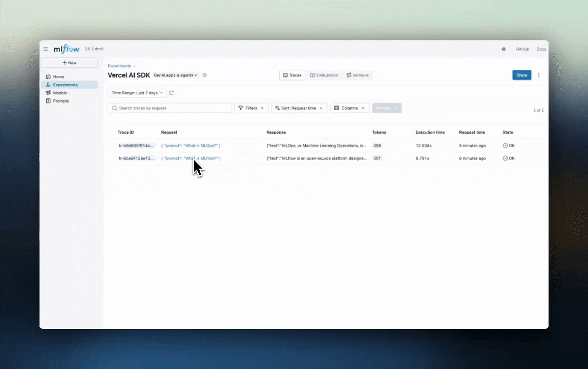
Task: Open the Prompts section
Action: click(x=60, y=101)
